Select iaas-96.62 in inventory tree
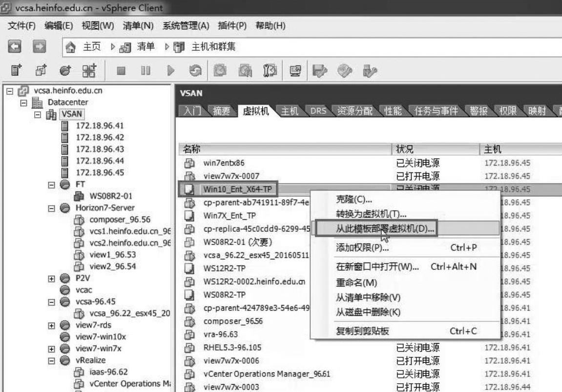This screenshot has height=392, width=562. click(108, 372)
